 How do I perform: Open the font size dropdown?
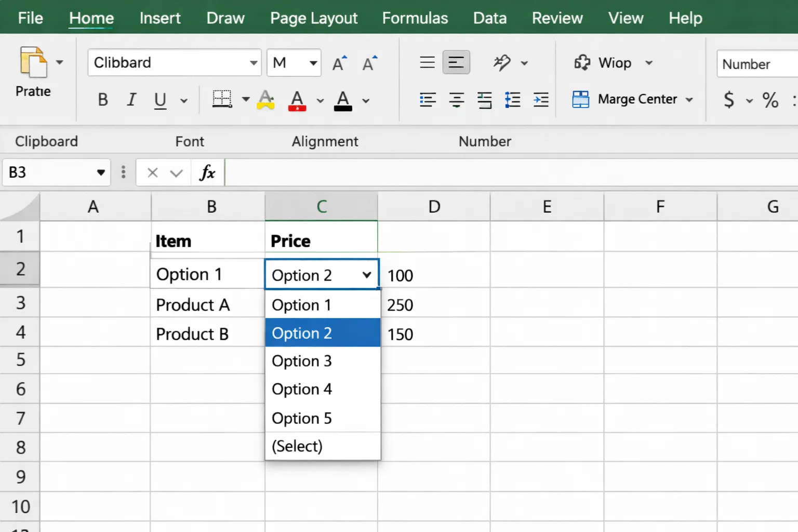coord(310,62)
